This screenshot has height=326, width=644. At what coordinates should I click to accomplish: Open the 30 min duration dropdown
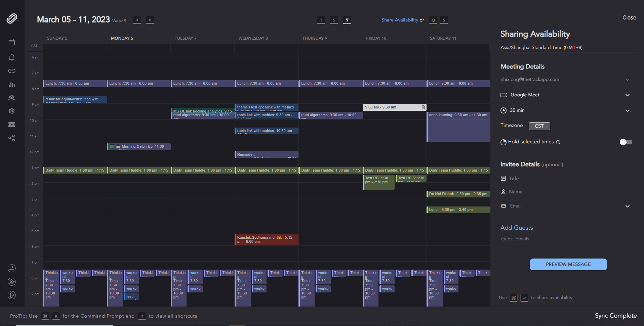point(627,110)
